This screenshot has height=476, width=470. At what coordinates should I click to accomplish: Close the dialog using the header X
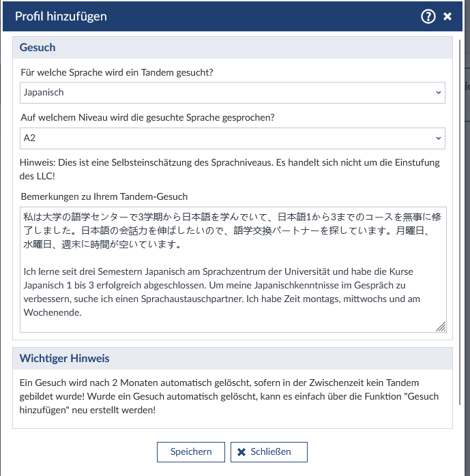pos(447,16)
